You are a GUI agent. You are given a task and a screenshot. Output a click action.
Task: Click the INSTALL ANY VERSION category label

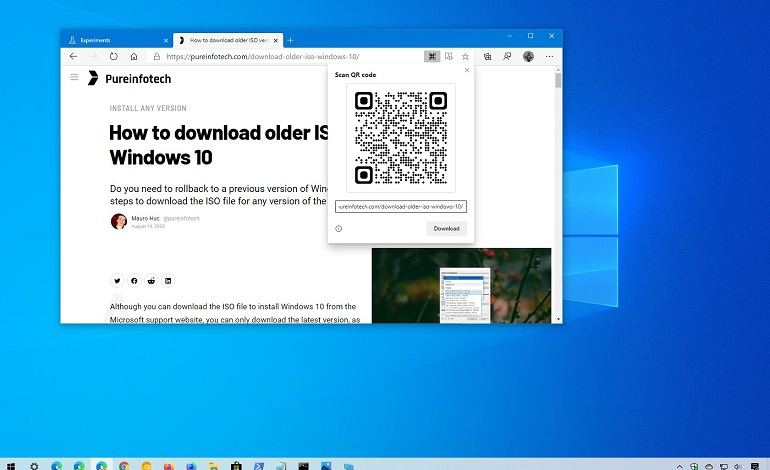148,108
